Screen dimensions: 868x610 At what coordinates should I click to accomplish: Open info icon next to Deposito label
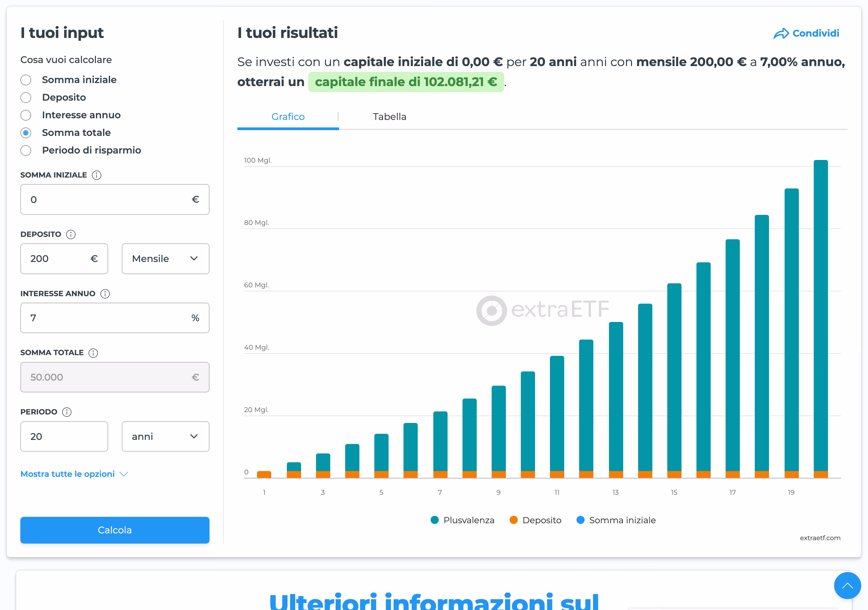71,234
